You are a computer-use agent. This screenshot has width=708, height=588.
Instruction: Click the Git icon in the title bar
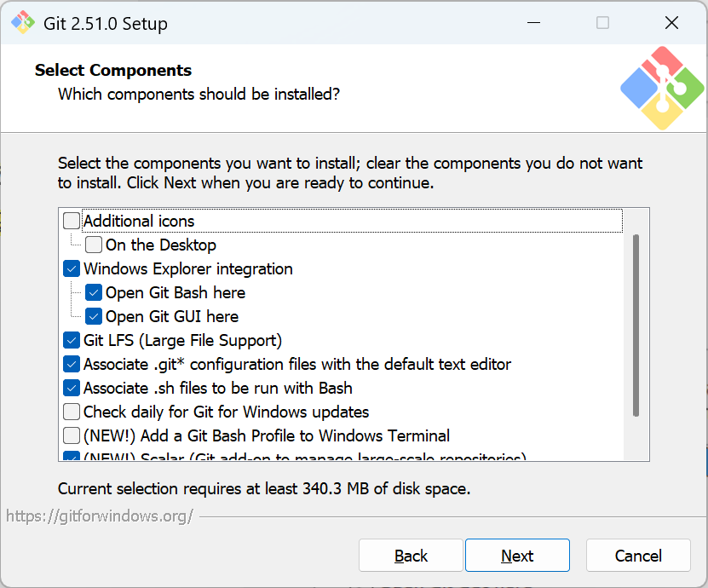click(22, 22)
